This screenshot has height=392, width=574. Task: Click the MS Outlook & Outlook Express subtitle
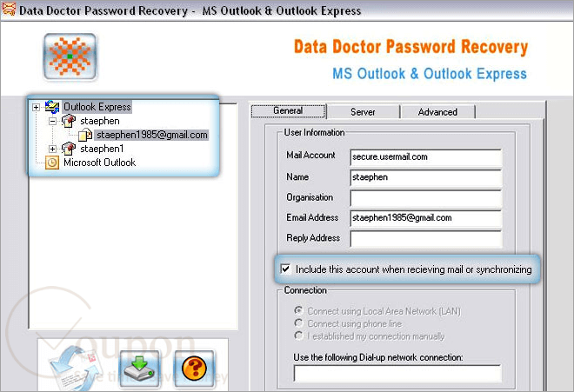430,74
